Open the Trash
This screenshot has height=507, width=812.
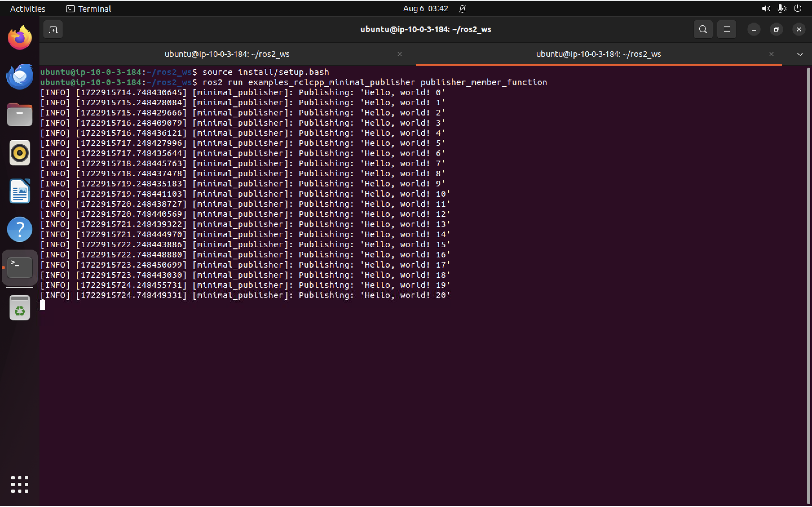(19, 307)
